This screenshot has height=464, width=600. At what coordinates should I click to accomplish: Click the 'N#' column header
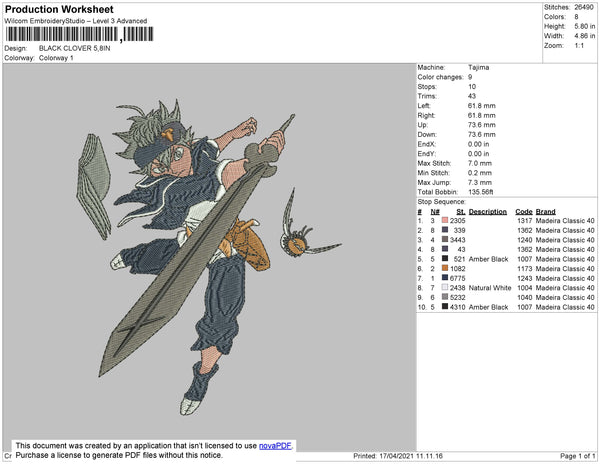click(x=435, y=212)
